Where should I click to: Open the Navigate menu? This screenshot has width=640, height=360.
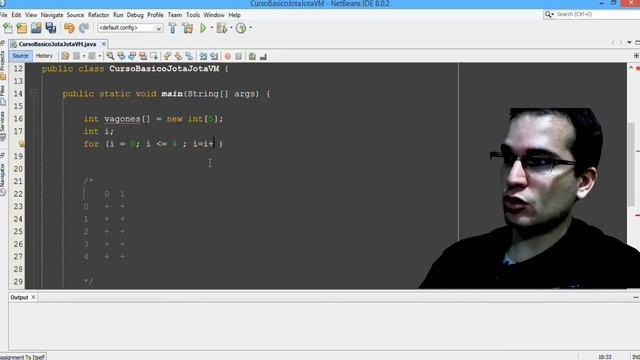point(52,15)
